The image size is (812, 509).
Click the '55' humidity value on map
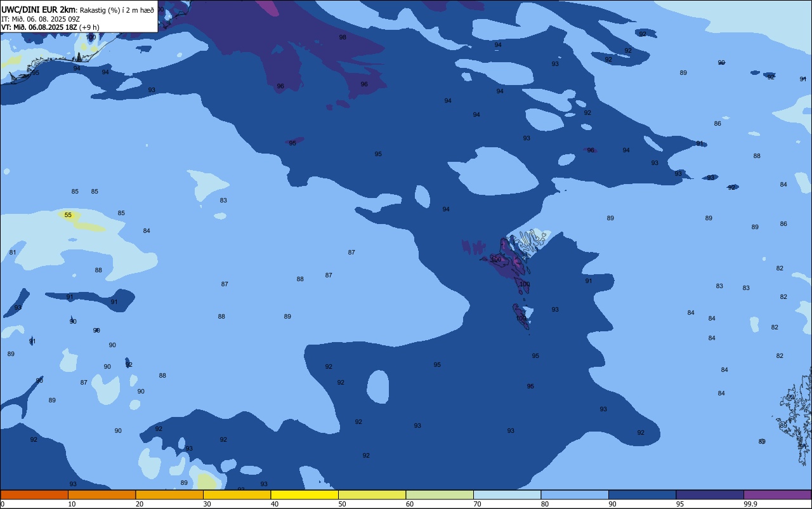[x=68, y=215]
